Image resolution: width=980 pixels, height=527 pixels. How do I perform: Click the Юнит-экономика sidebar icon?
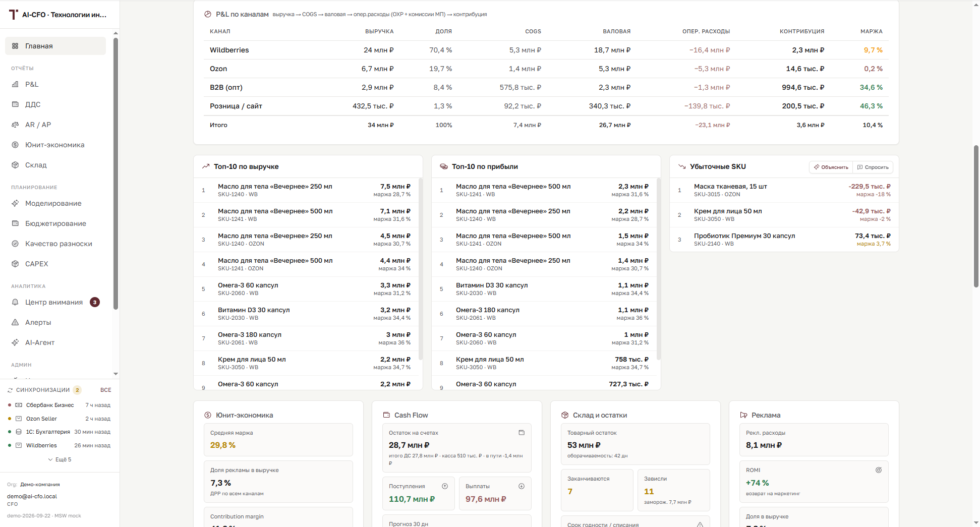pyautogui.click(x=15, y=145)
